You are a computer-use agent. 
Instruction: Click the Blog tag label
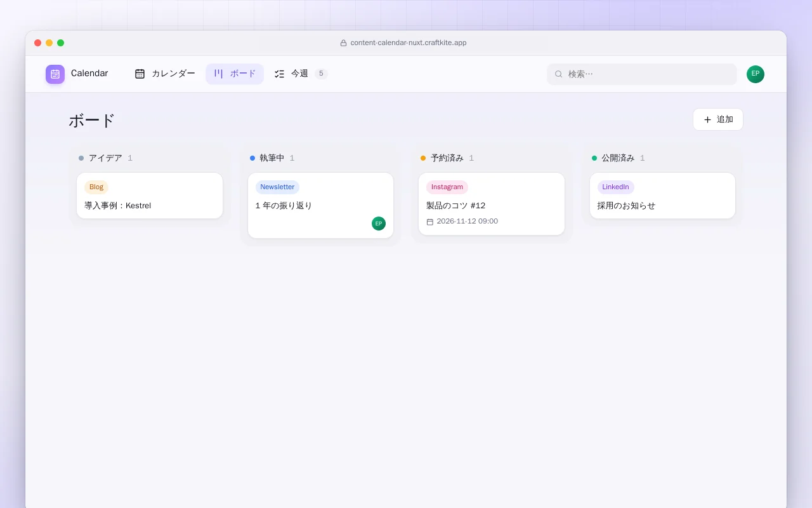tap(96, 187)
